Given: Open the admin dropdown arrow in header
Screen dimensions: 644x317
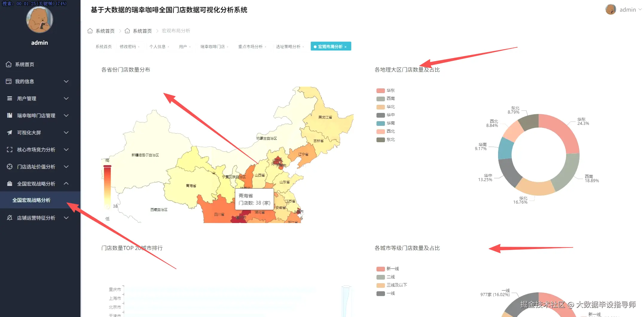Looking at the screenshot, I should tap(640, 10).
